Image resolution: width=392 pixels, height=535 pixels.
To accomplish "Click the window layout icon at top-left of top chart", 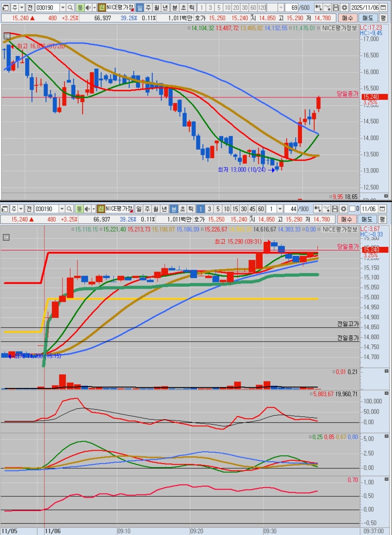I will click(6, 8).
